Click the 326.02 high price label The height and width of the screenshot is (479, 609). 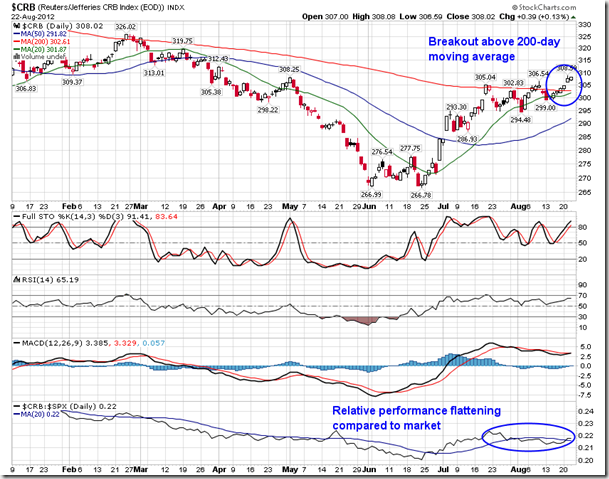pyautogui.click(x=126, y=26)
